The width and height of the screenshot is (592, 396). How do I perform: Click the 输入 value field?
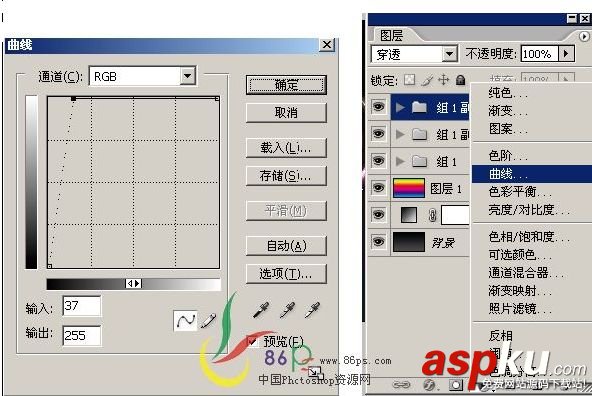pyautogui.click(x=82, y=305)
